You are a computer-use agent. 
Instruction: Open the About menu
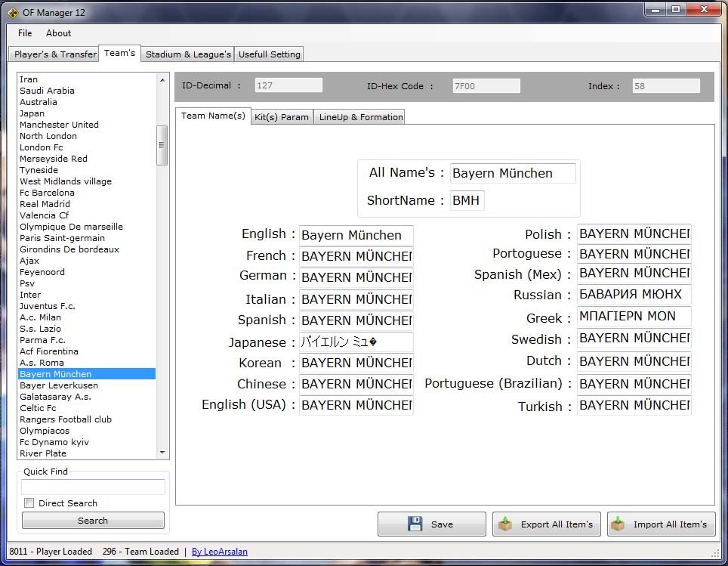(x=58, y=33)
